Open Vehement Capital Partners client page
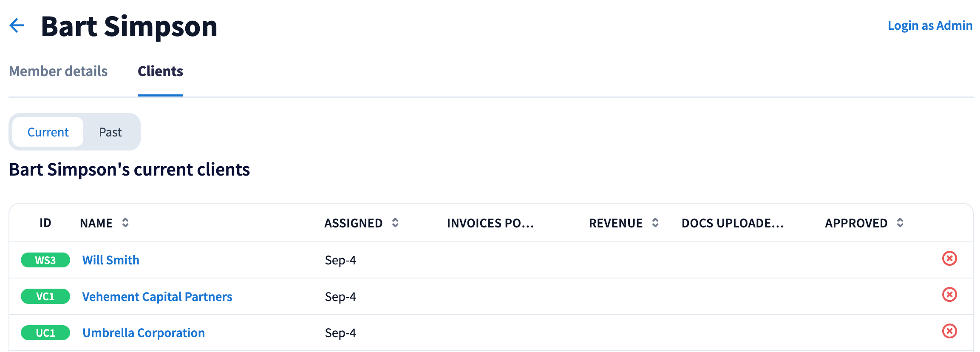 pyautogui.click(x=157, y=297)
